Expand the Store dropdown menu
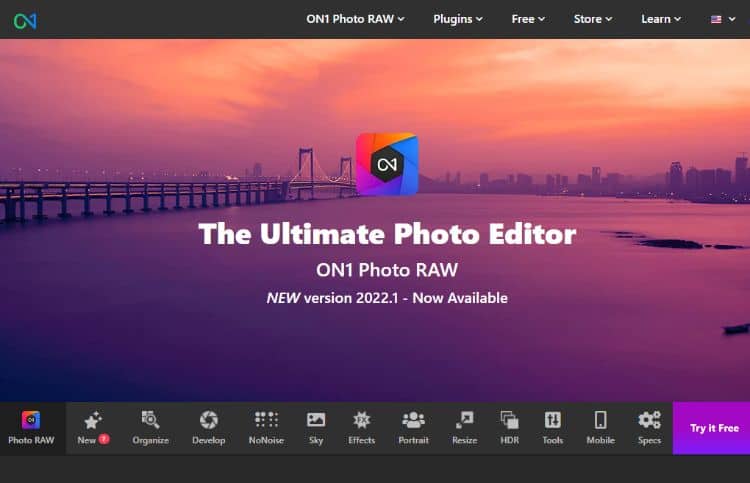 pos(593,19)
